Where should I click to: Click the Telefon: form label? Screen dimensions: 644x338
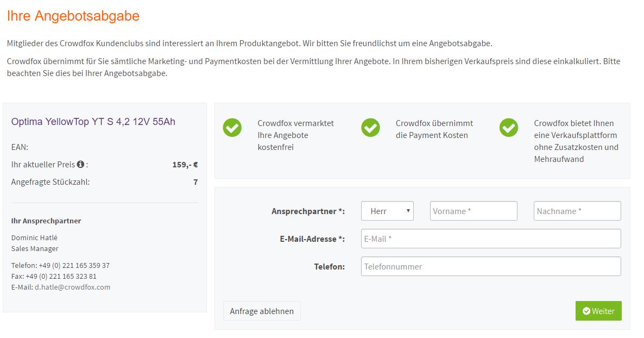[330, 266]
